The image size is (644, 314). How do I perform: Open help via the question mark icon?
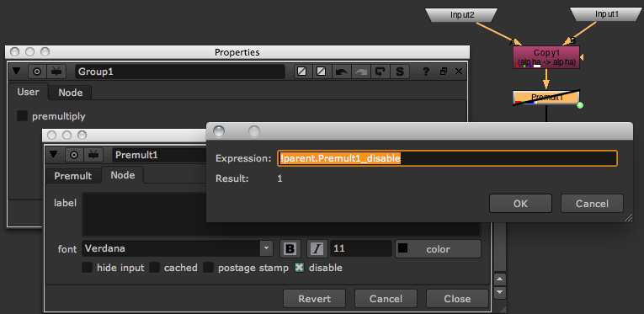(426, 72)
